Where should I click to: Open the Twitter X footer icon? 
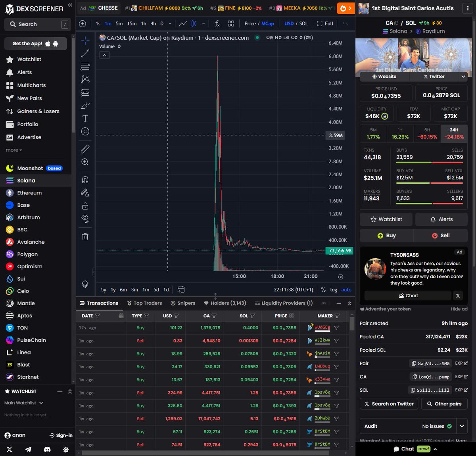click(10, 449)
